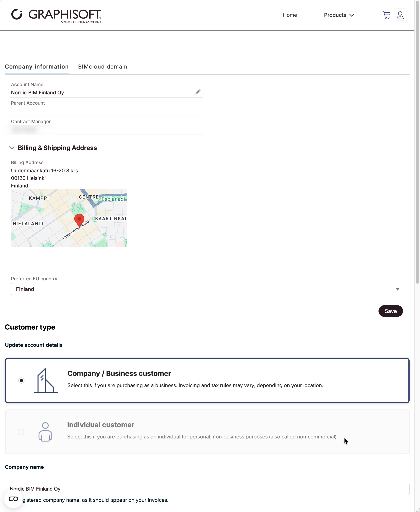Click '00120 Helsinki' address line
420x512 pixels.
(x=28, y=178)
